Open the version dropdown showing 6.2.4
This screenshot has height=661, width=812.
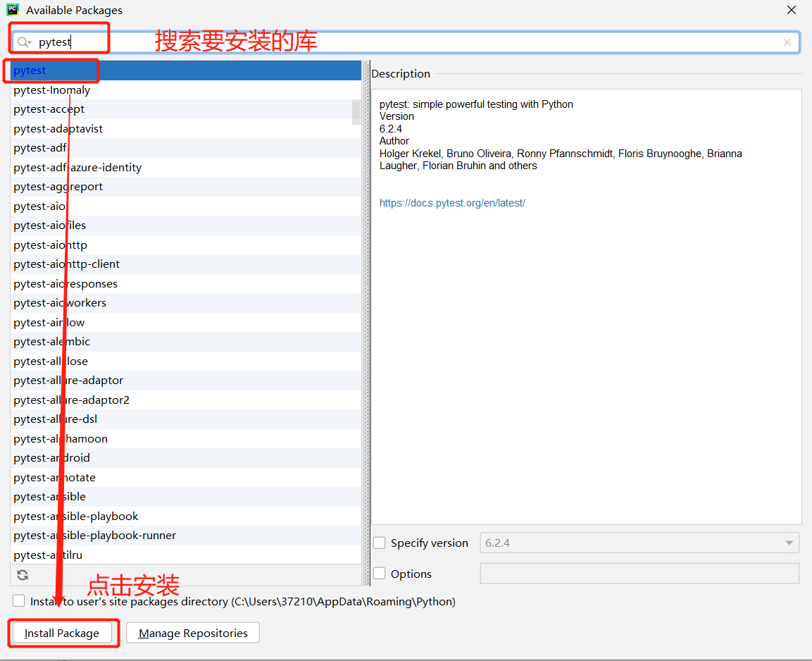point(639,543)
